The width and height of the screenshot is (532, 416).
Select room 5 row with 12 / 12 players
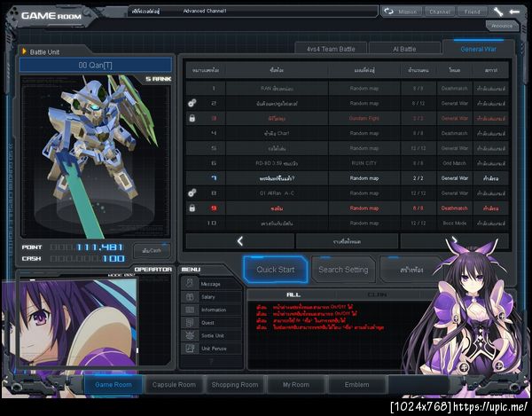pyautogui.click(x=347, y=148)
